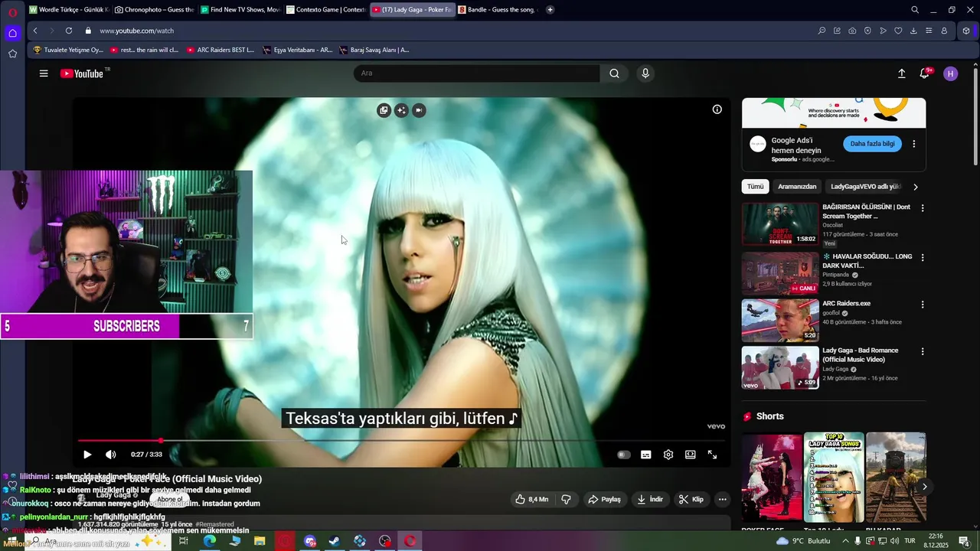
Task: Open the Windows notification center
Action: click(x=964, y=541)
